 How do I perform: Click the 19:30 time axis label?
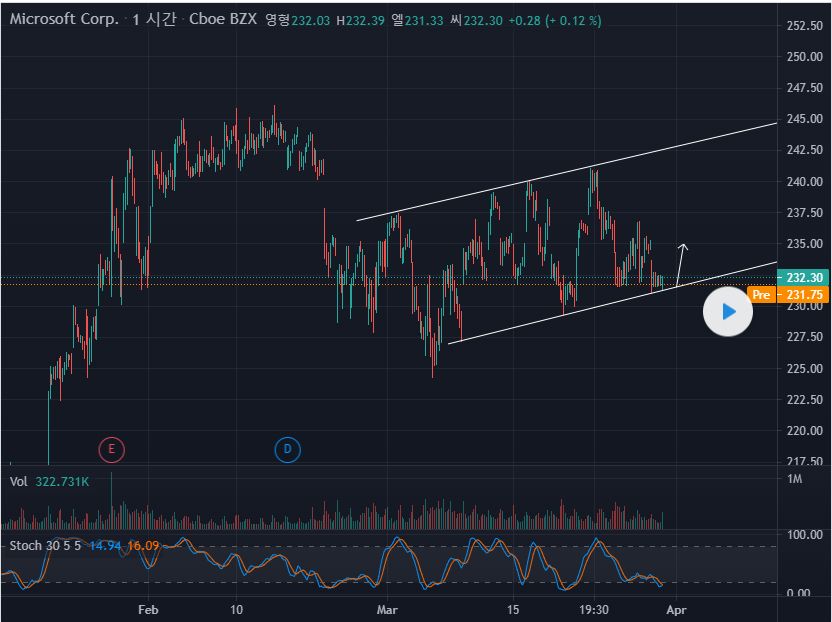594,609
